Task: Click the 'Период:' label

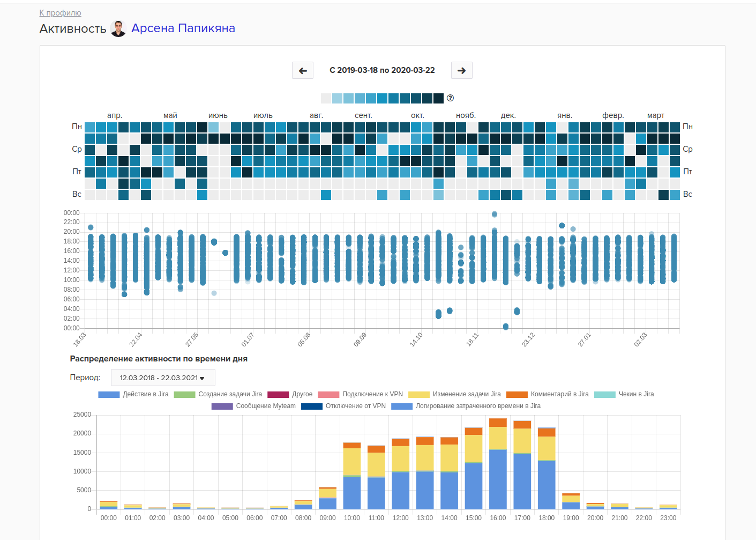Action: pyautogui.click(x=85, y=378)
